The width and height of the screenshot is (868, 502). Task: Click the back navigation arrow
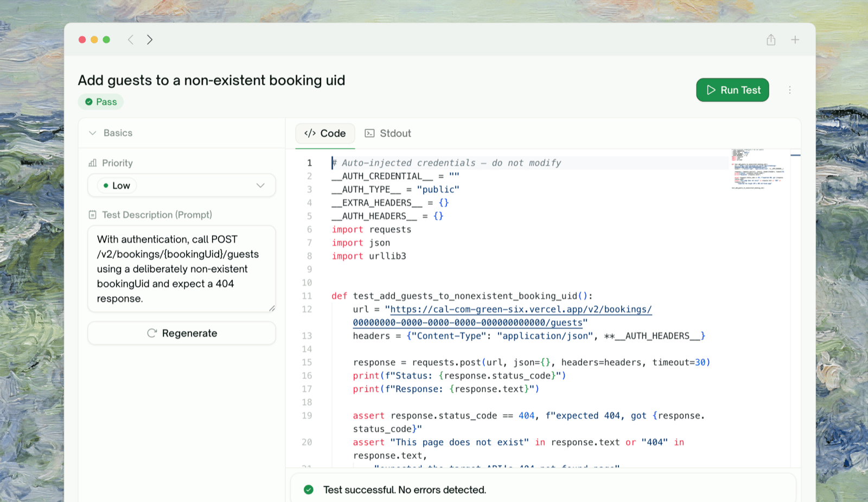point(131,40)
